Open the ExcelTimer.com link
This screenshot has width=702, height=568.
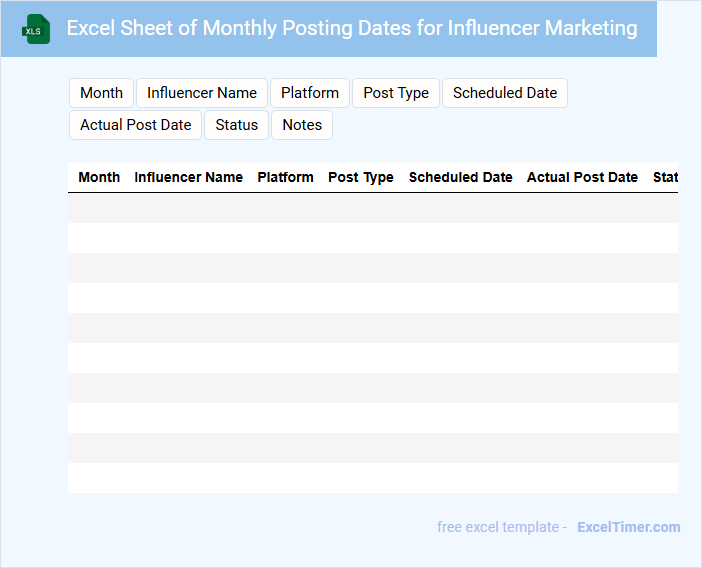point(629,527)
